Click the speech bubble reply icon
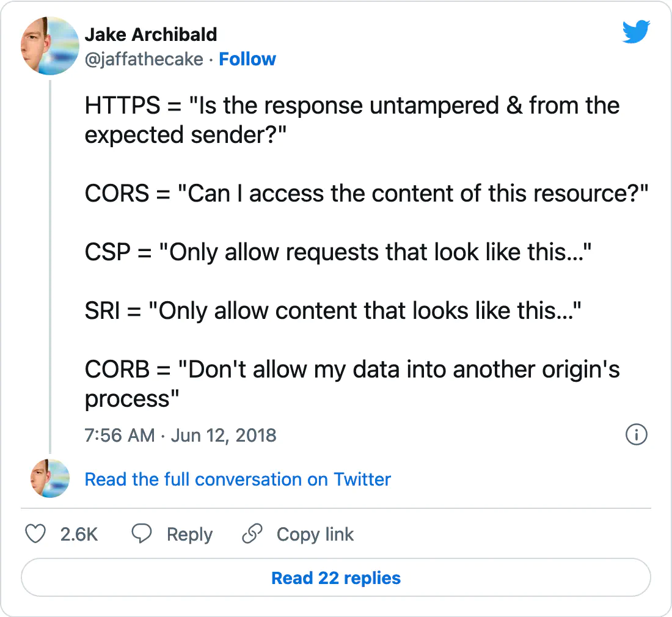This screenshot has height=617, width=672. (142, 533)
